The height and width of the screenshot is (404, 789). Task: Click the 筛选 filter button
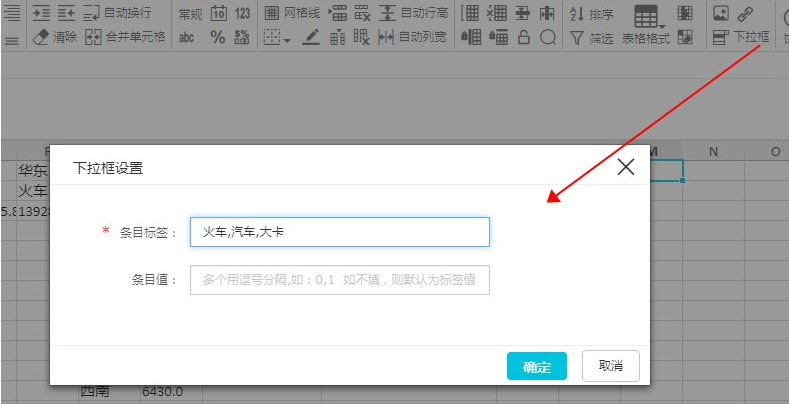592,38
